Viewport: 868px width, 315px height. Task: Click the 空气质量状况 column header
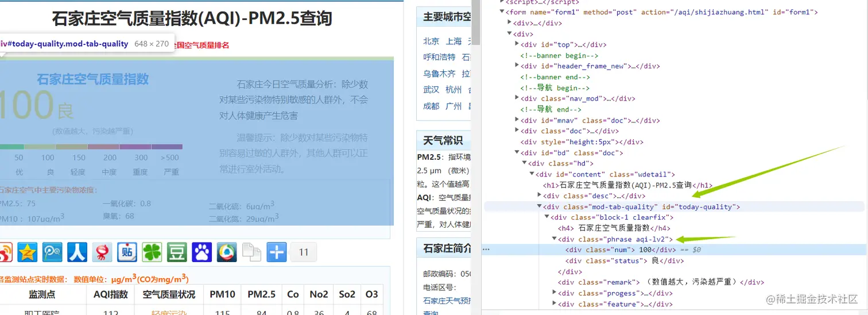(168, 294)
